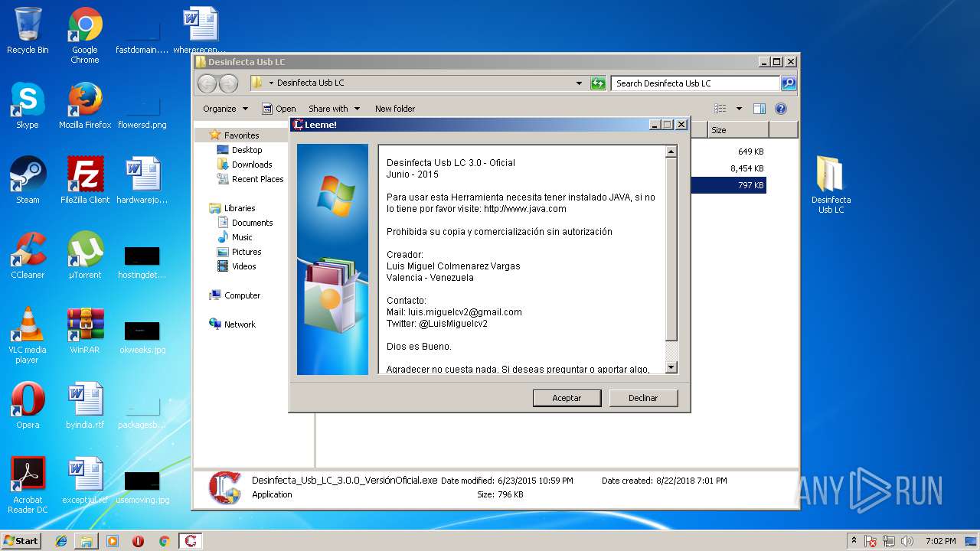Show hidden system tray icons

point(854,541)
